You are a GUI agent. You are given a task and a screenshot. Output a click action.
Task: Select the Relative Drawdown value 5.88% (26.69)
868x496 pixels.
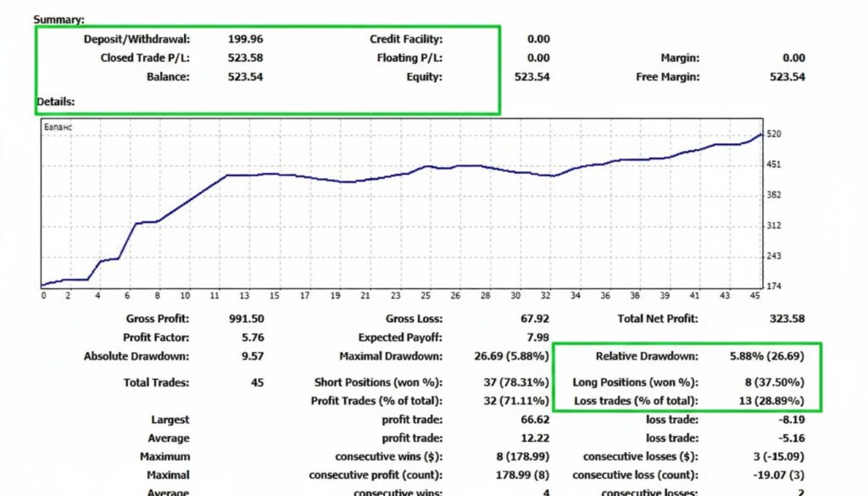tap(767, 356)
